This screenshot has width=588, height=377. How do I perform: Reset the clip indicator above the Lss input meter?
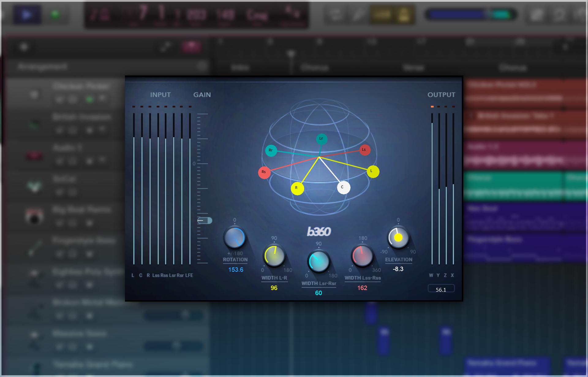(x=158, y=107)
